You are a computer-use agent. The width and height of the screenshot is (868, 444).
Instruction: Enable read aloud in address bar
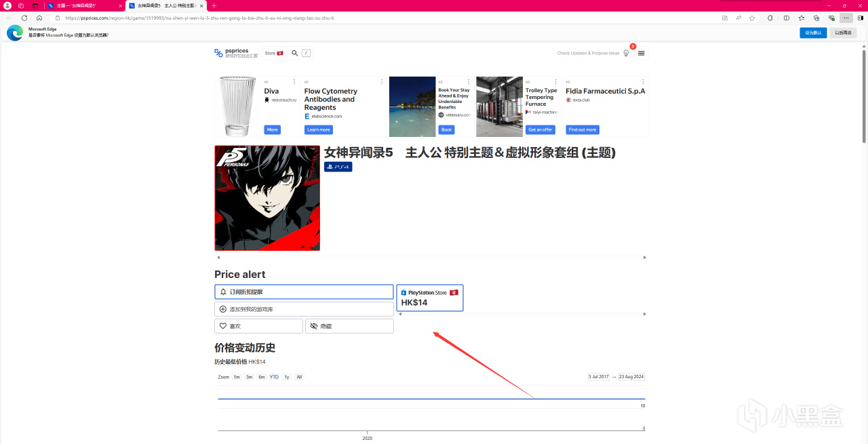tap(738, 18)
